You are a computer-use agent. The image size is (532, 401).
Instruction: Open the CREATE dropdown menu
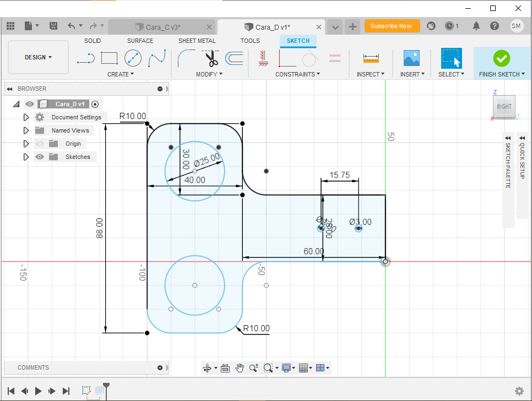(x=121, y=74)
